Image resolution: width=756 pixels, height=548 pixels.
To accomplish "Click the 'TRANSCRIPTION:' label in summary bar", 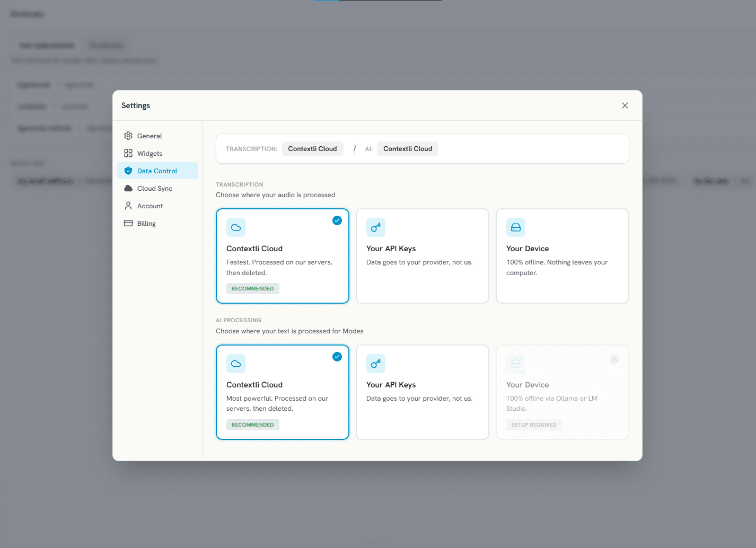I will coord(252,149).
